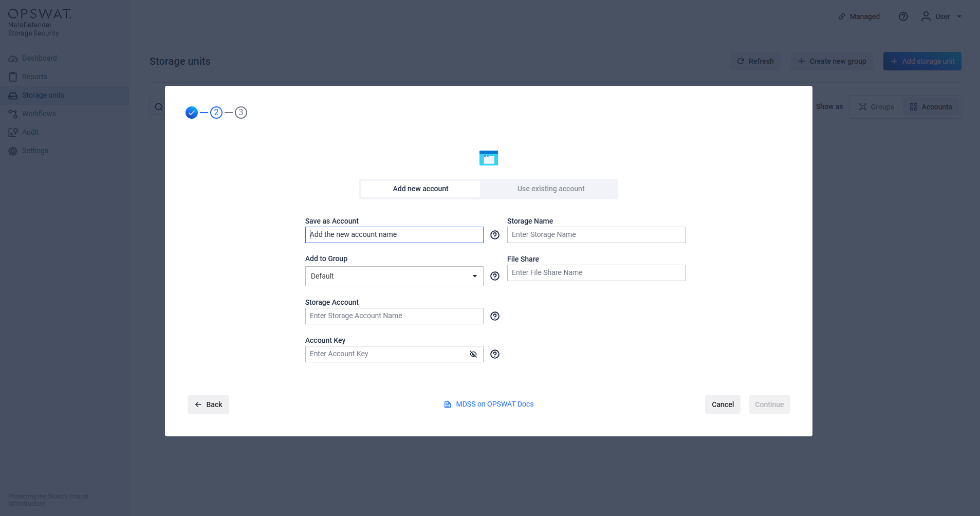The image size is (980, 516).
Task: Click the Workflows sidebar icon
Action: tap(13, 114)
